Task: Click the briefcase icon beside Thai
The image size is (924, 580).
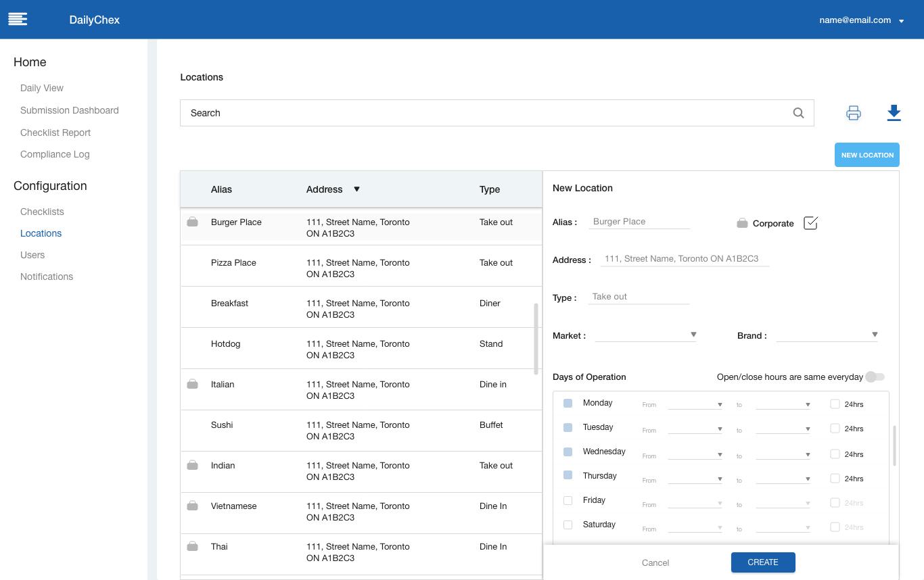Action: [x=192, y=546]
